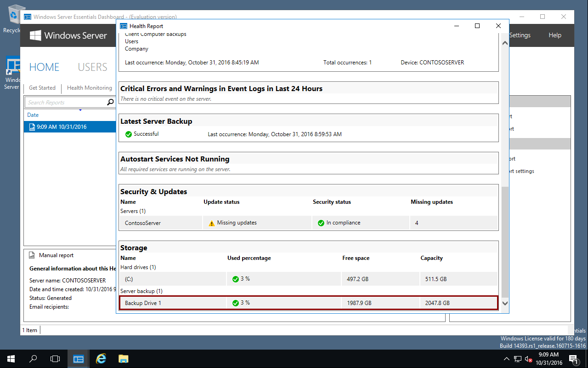588x368 pixels.
Task: Sort reports by the Date column
Action: tap(33, 115)
